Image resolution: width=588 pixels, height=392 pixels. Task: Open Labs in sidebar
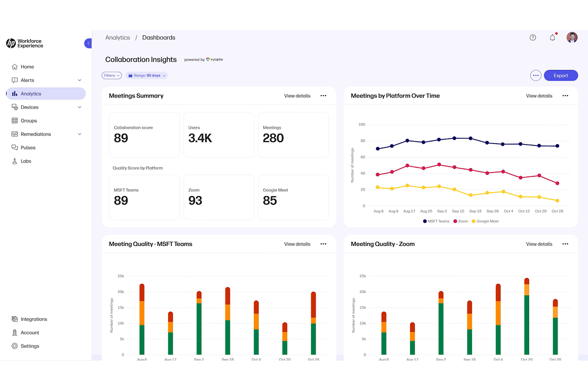tap(46, 161)
